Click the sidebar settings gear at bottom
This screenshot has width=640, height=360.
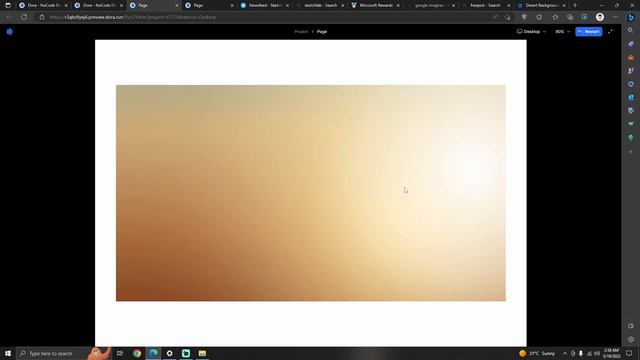[x=631, y=339]
